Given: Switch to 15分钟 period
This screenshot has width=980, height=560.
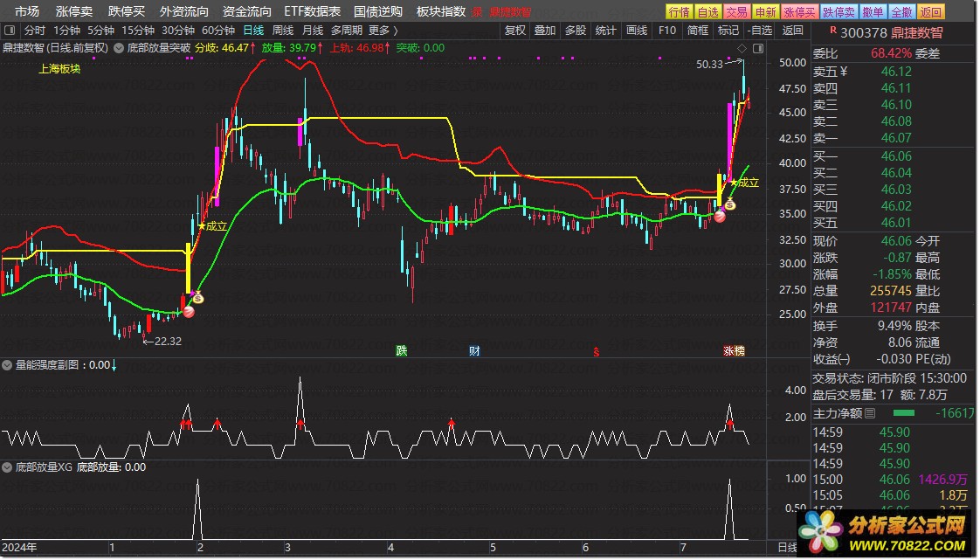Looking at the screenshot, I should click(x=137, y=30).
